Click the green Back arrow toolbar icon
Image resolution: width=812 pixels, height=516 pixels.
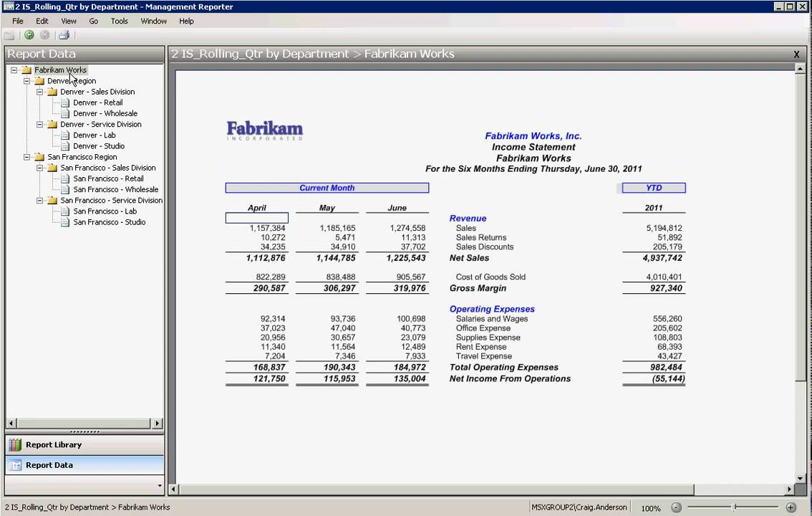(29, 34)
